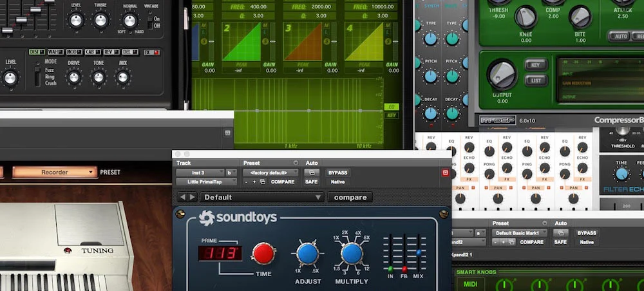The width and height of the screenshot is (644, 291).
Task: Open the Recorder preset dropdown
Action: 55,173
